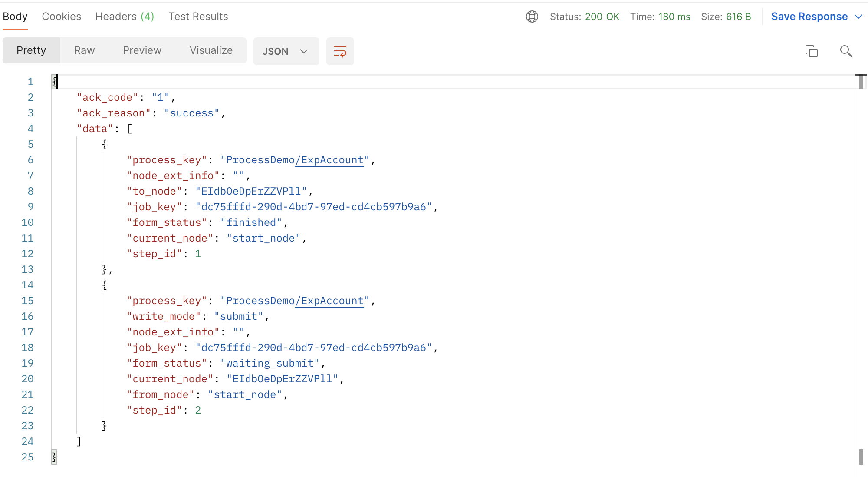868x477 pixels.
Task: Click the "submit" write_mode value
Action: tap(239, 316)
